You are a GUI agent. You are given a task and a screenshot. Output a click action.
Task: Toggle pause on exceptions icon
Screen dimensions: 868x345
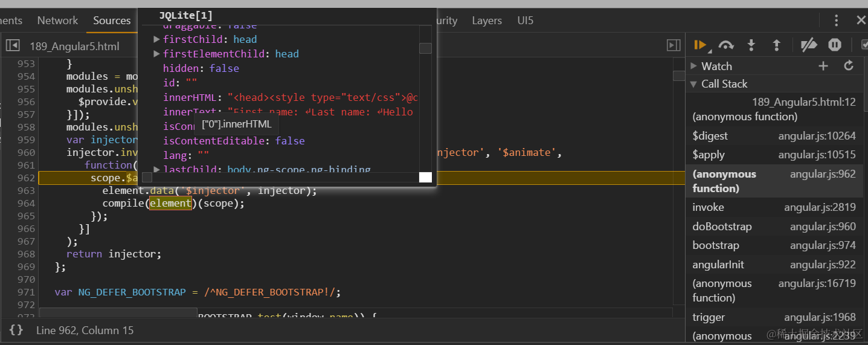click(x=835, y=45)
